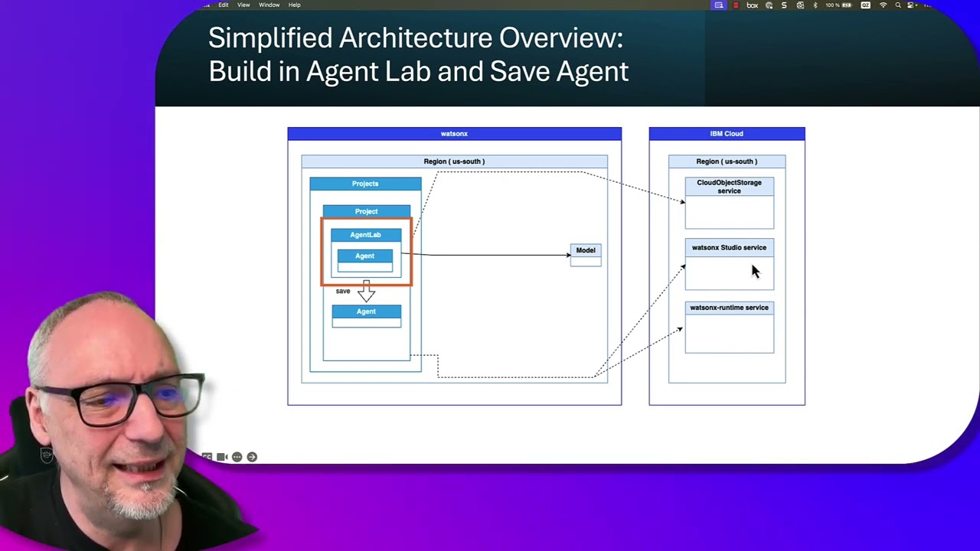Click the watsonx diagram header

454,134
